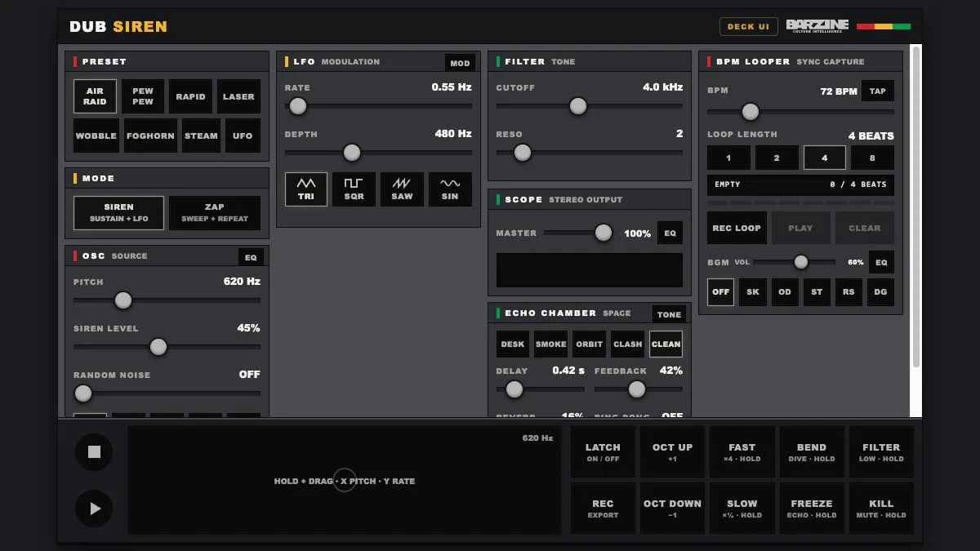Set loop length to 8 beats
The height and width of the screenshot is (551, 980).
pyautogui.click(x=872, y=158)
